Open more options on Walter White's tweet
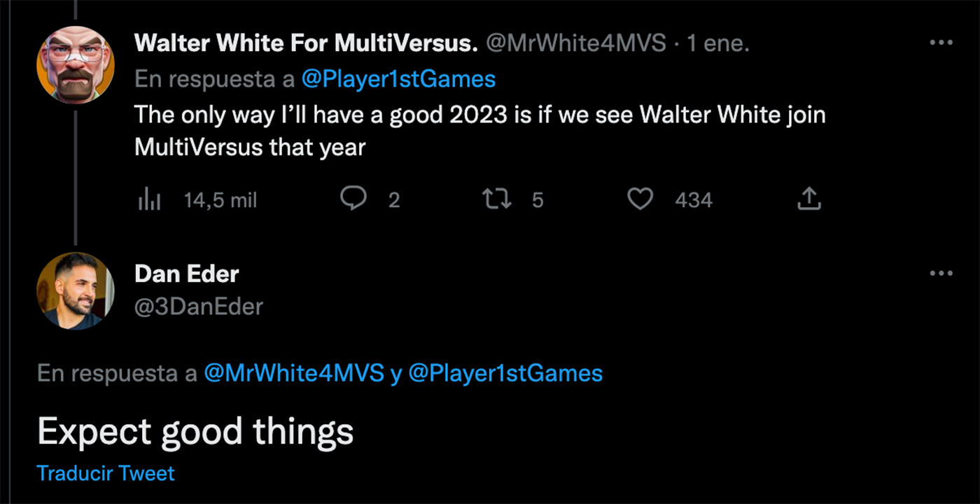 tap(941, 43)
